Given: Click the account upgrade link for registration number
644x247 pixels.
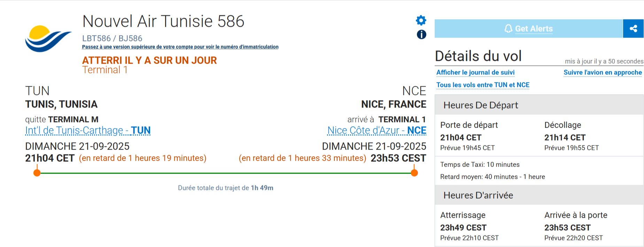Looking at the screenshot, I should pyautogui.click(x=180, y=47).
